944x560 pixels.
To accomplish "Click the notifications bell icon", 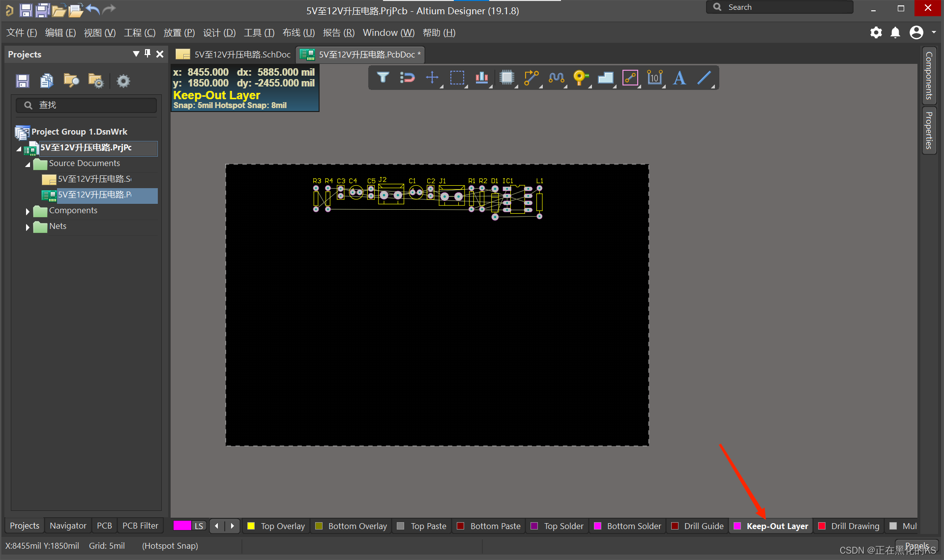I will coord(895,33).
